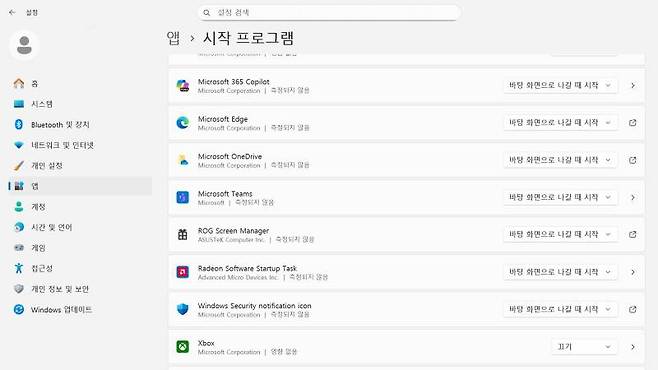This screenshot has height=370, width=658.
Task: Open startup dropdown for Microsoft 365 Copilot
Action: point(560,86)
